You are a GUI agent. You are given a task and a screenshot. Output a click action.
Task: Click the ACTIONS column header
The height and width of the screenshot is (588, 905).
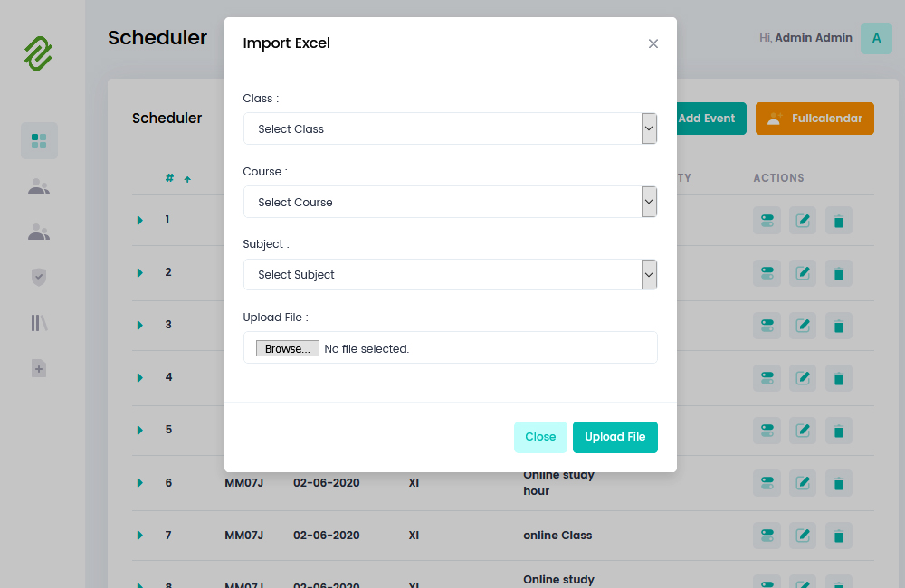click(x=778, y=178)
